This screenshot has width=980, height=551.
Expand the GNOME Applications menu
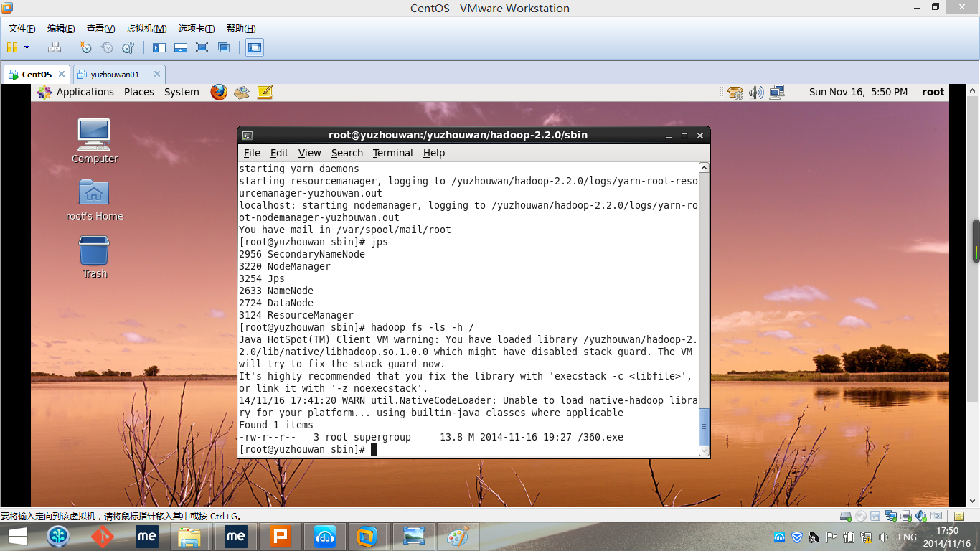[85, 92]
